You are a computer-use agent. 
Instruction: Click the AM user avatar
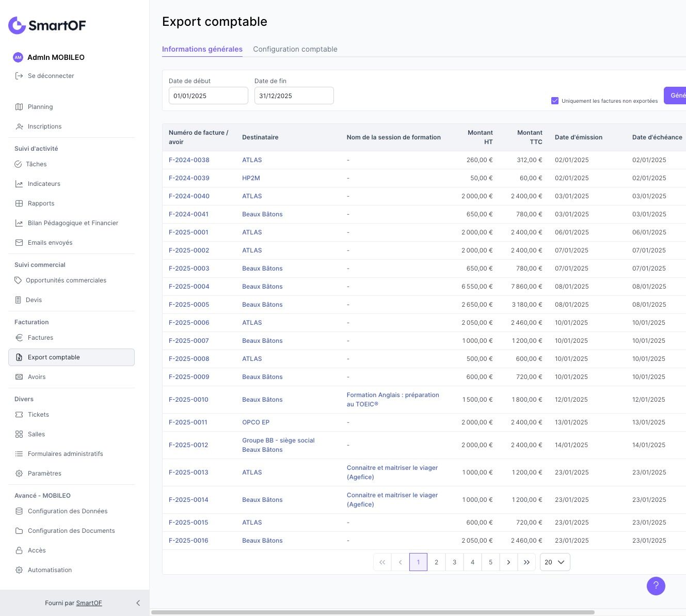click(x=18, y=57)
